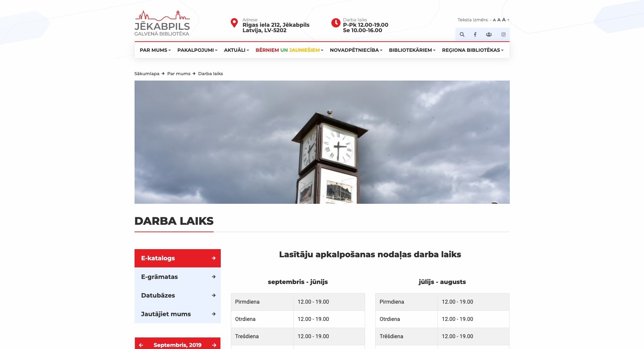Viewport: 644px width, 349px height.
Task: Expand the PAR MUMS dropdown menu
Action: click(155, 50)
